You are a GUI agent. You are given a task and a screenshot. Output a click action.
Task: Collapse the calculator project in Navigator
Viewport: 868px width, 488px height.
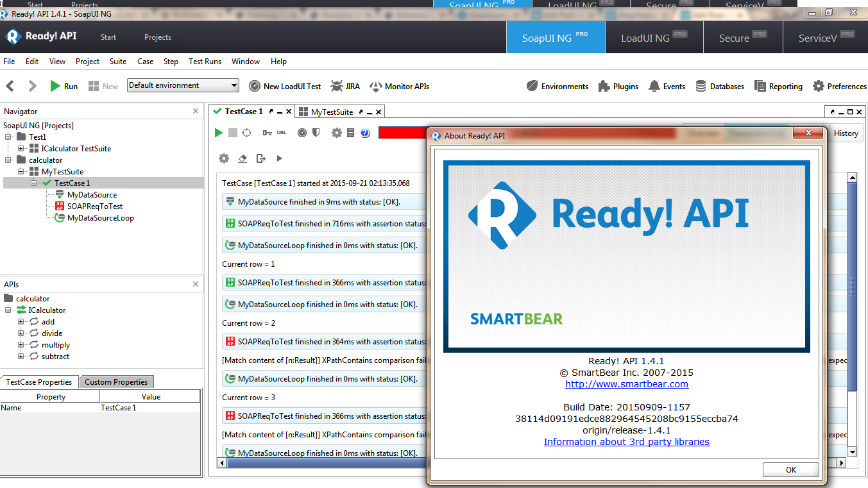click(9, 160)
